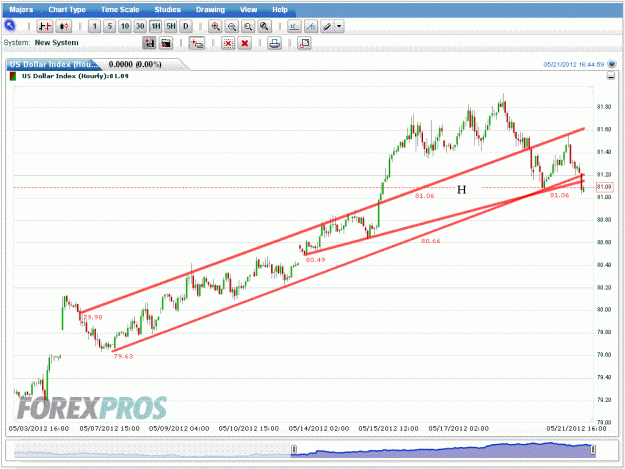The width and height of the screenshot is (625, 469).
Task: Select the 5 minute time scale
Action: 110,27
